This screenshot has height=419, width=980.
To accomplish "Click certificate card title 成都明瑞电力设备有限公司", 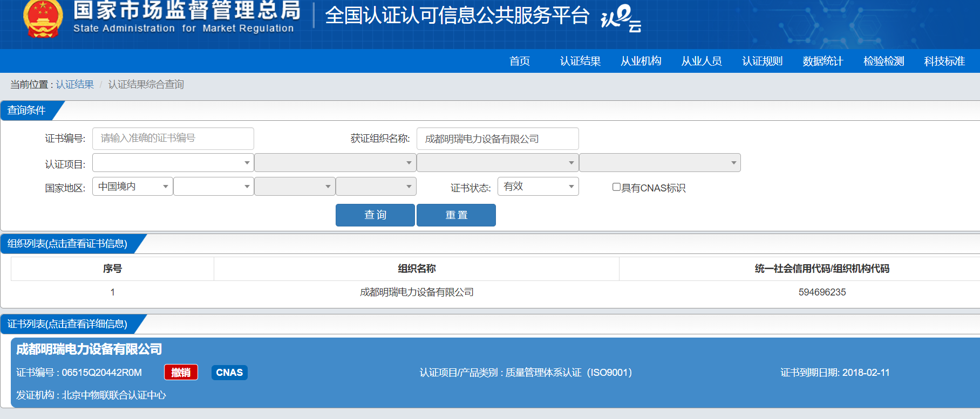I will (x=89, y=349).
